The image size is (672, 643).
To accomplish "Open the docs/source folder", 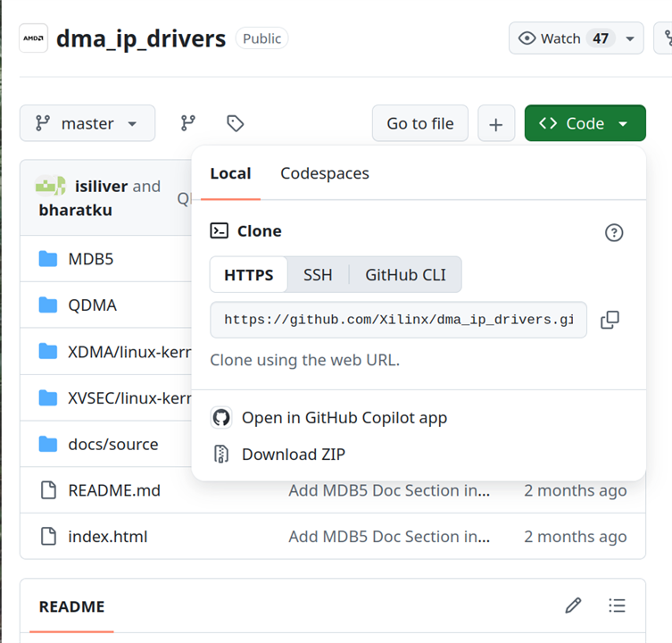I will [113, 444].
